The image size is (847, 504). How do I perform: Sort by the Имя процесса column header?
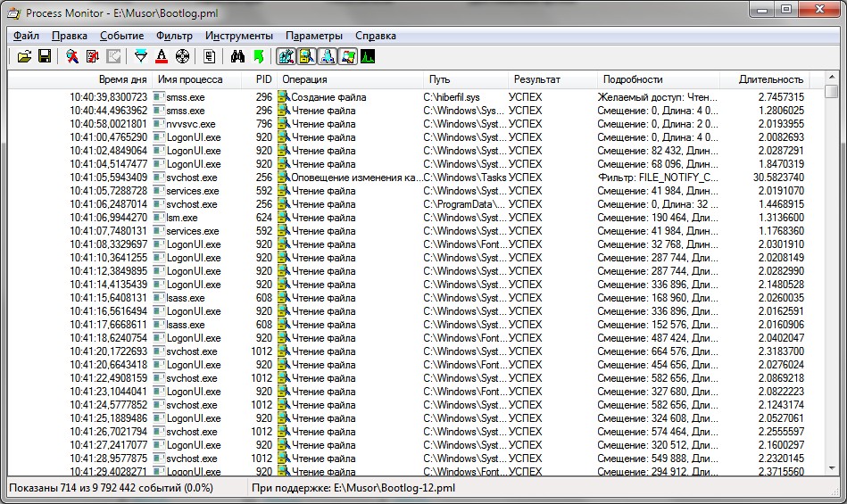tap(190, 79)
